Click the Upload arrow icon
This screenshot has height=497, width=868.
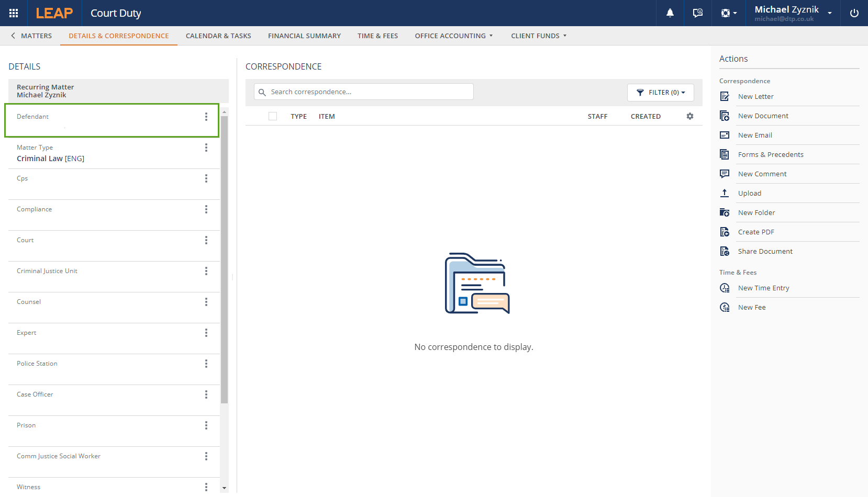(725, 193)
